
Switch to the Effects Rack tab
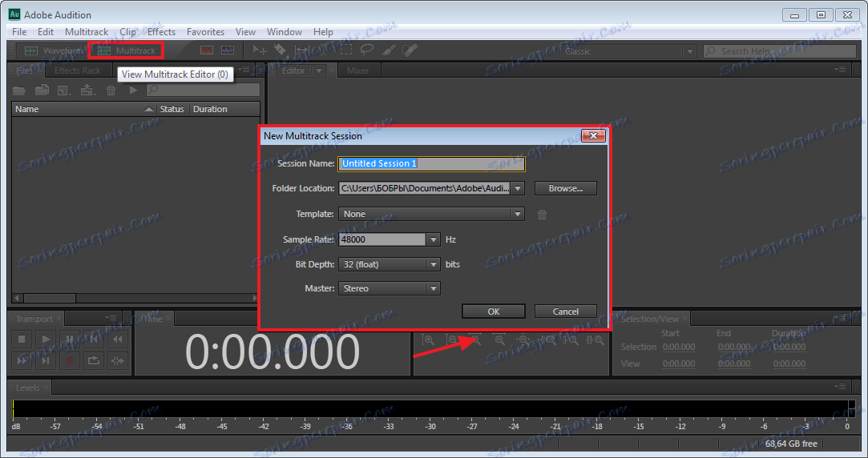coord(77,70)
